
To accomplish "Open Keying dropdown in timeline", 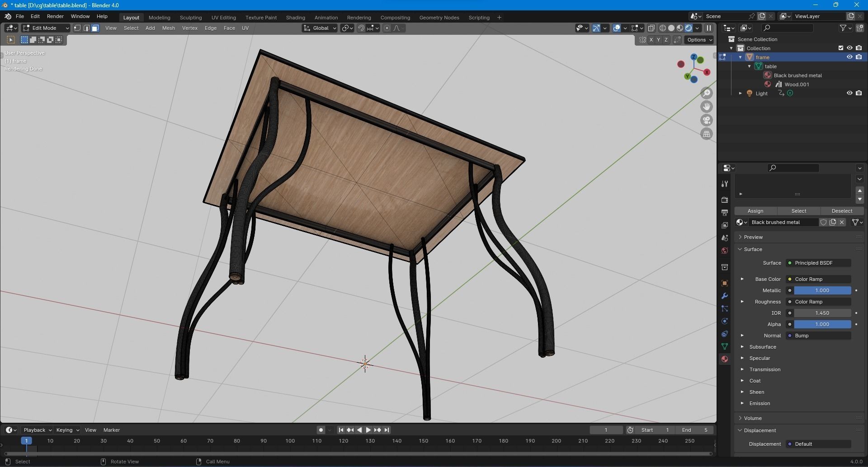I will [67, 430].
